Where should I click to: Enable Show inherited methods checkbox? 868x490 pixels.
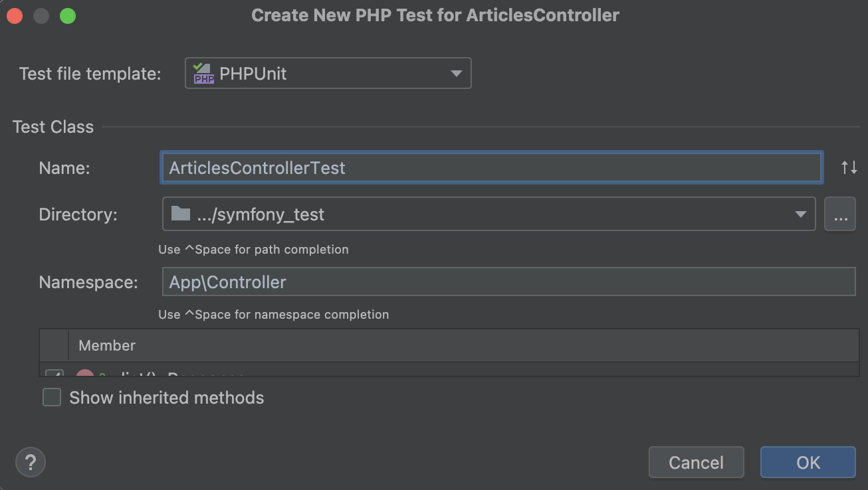coord(52,398)
